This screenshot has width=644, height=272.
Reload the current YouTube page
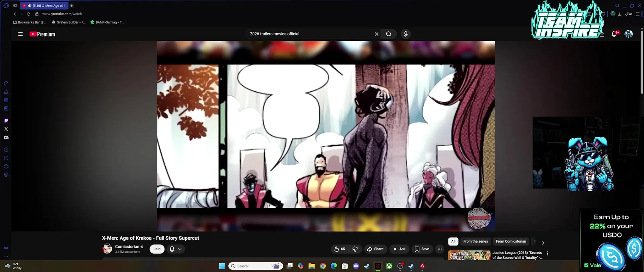(x=28, y=14)
